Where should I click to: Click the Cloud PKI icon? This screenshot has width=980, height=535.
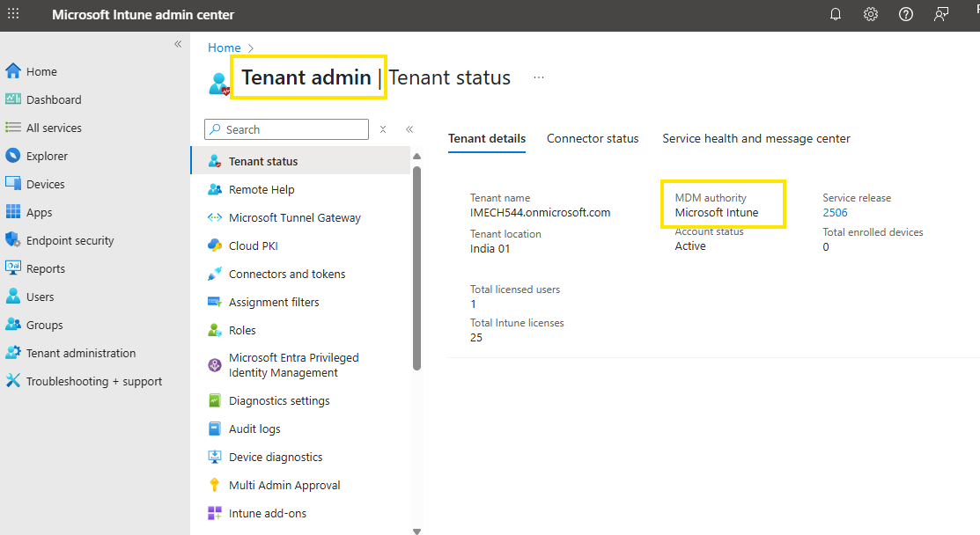[214, 246]
